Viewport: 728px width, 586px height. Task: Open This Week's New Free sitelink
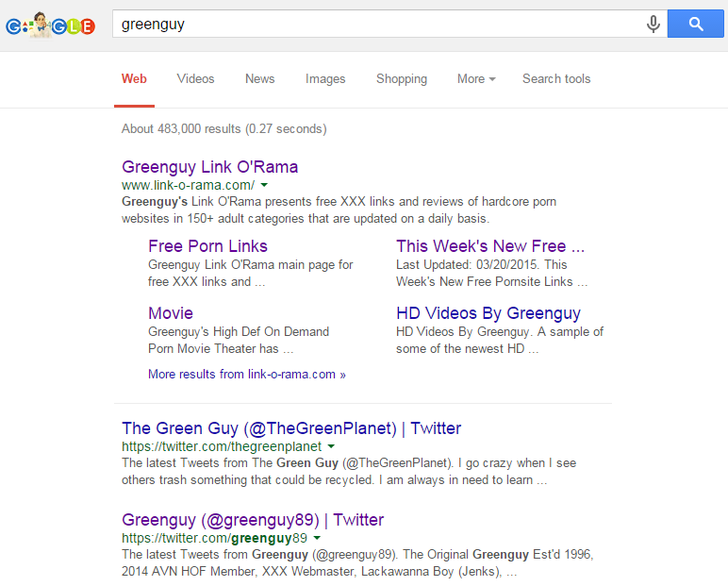point(490,246)
